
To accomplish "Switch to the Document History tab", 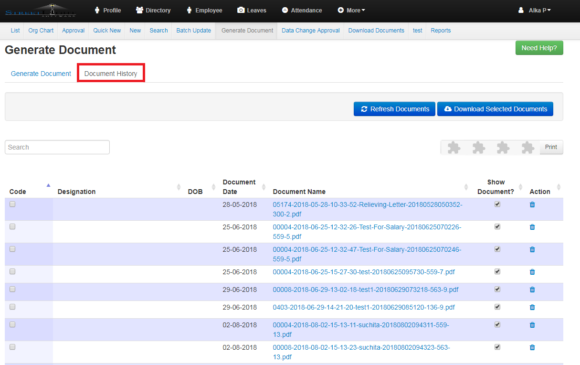I will 111,74.
